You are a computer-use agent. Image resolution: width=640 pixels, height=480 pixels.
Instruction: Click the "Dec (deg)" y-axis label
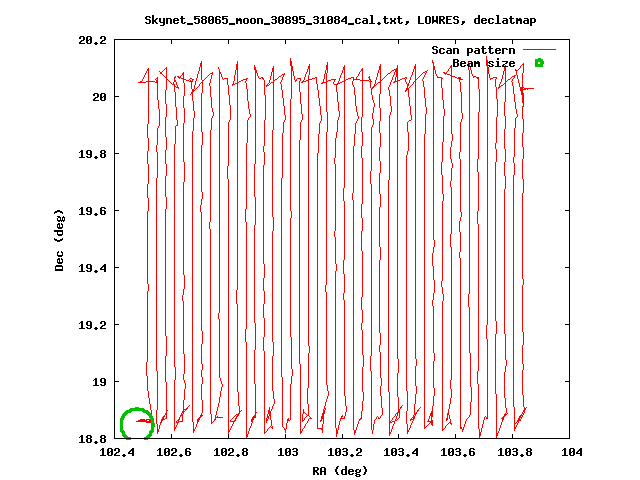[59, 240]
